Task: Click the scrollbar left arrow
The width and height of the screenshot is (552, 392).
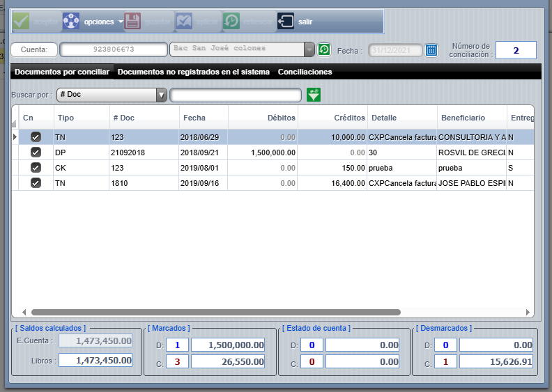Action: coord(24,312)
